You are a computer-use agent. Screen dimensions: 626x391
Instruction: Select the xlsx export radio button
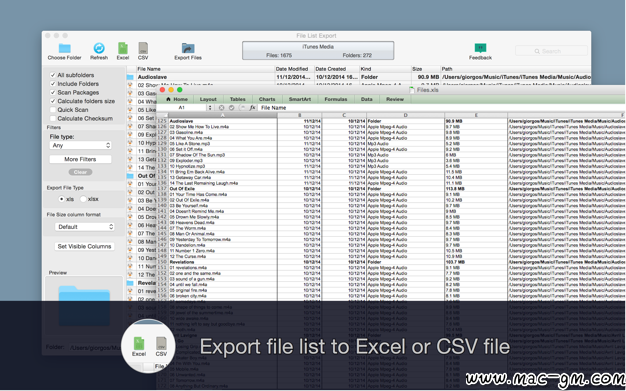[83, 199]
